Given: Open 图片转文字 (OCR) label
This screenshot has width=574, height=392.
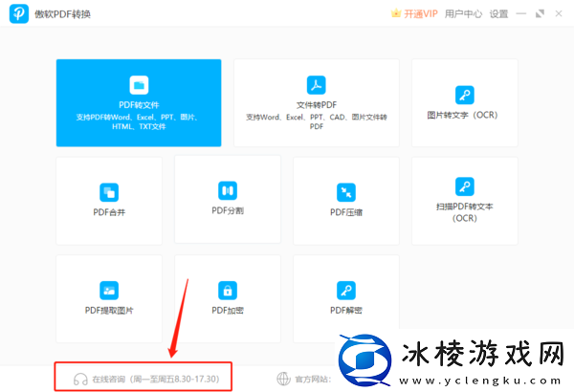Looking at the screenshot, I should pos(463,115).
